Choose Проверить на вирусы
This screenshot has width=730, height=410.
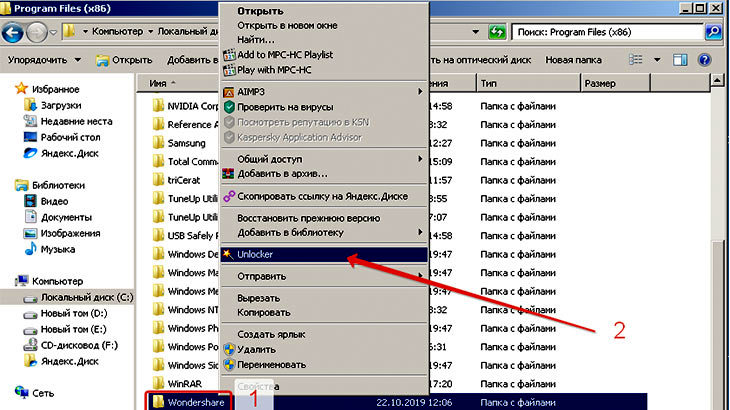point(324,107)
